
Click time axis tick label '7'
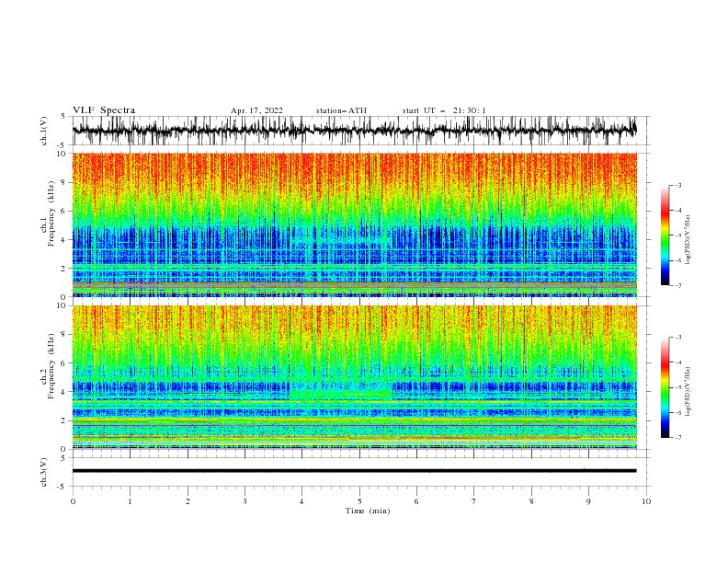tap(474, 501)
